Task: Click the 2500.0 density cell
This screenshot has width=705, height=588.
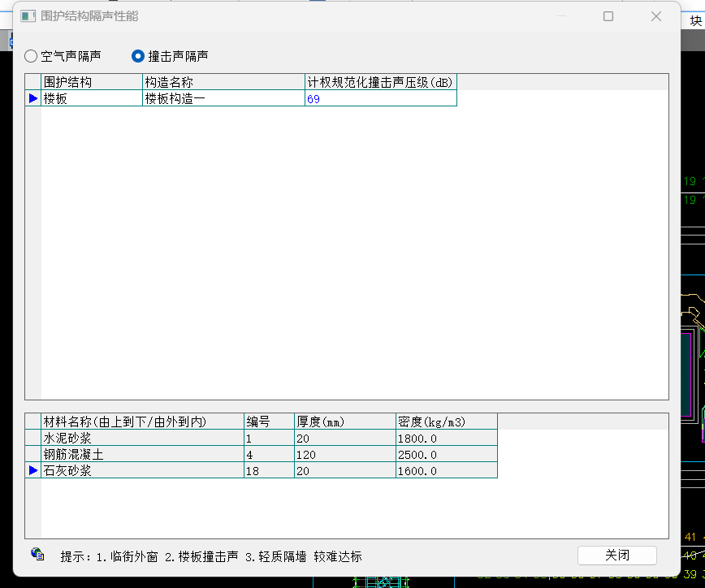Action: pyautogui.click(x=446, y=455)
